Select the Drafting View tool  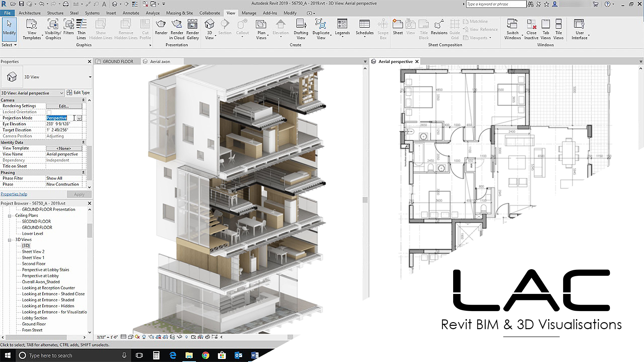[301, 24]
